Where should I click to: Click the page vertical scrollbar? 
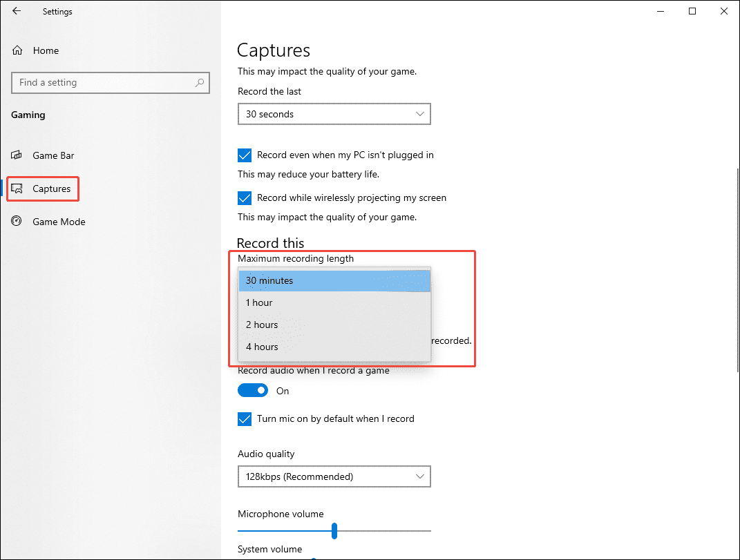(x=738, y=270)
